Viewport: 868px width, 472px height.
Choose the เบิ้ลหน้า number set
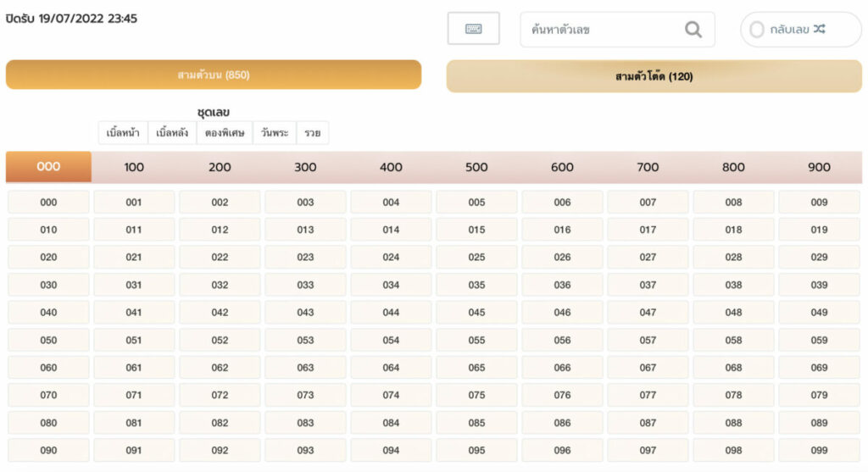124,133
